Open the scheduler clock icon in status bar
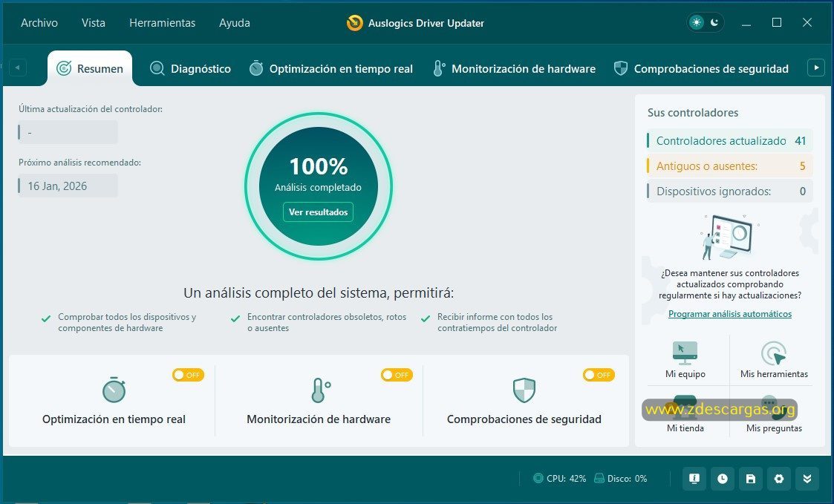The height and width of the screenshot is (504, 834). 723,479
